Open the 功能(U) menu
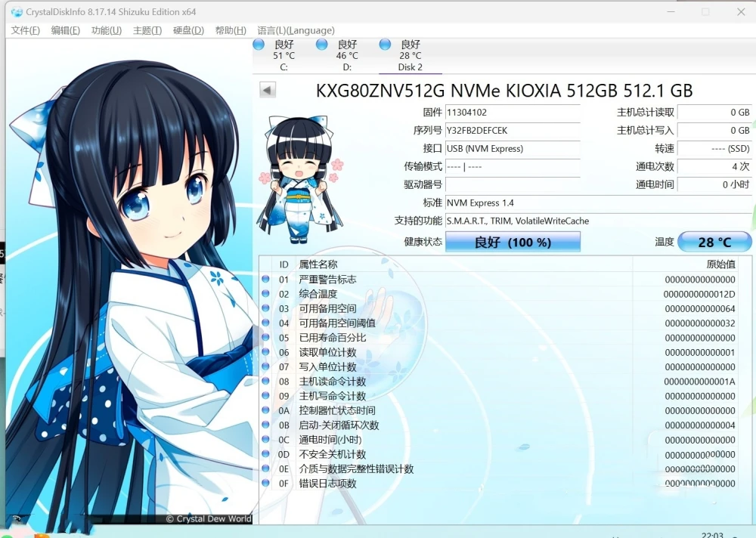This screenshot has width=756, height=538. coord(106,31)
